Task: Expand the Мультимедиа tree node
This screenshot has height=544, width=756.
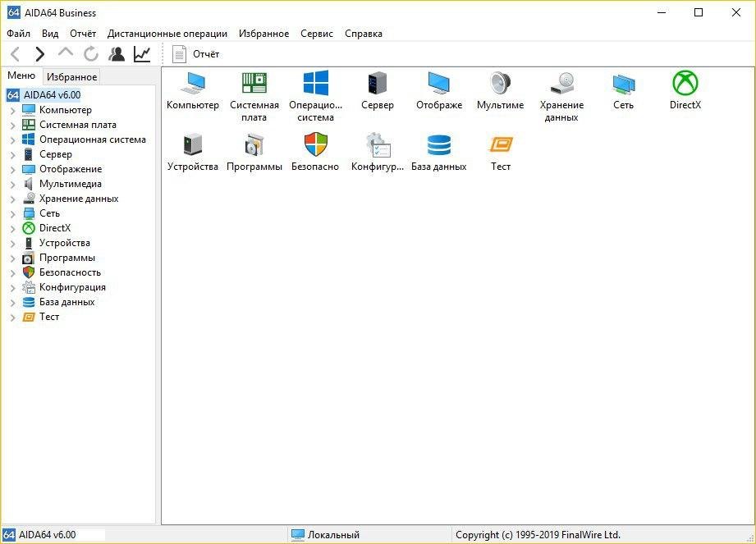Action: pos(13,185)
